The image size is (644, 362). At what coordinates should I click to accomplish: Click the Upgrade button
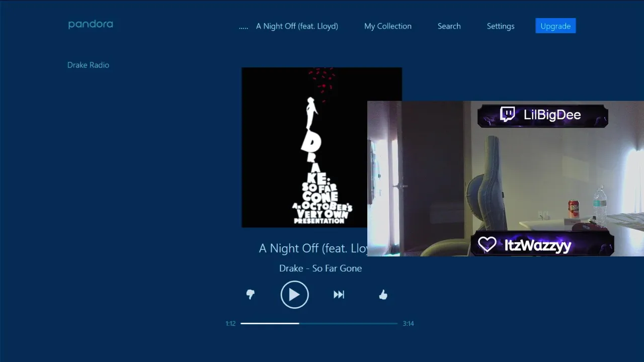(x=555, y=26)
